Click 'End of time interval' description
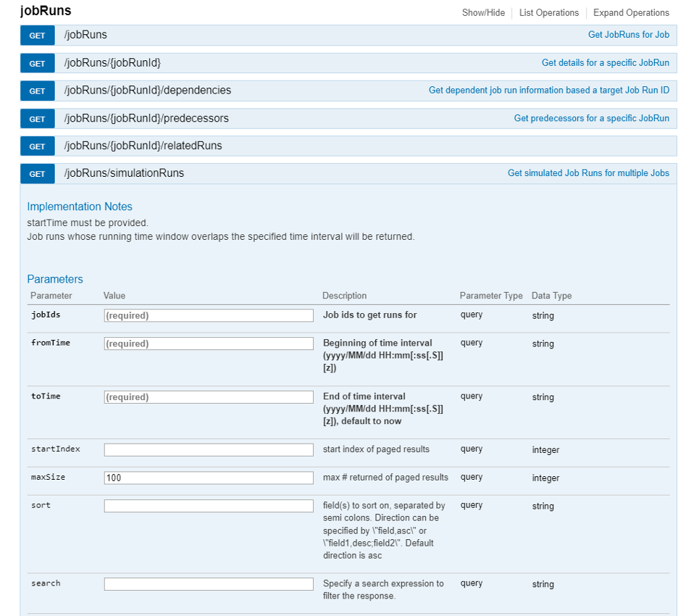This screenshot has height=616, width=678. point(382,409)
